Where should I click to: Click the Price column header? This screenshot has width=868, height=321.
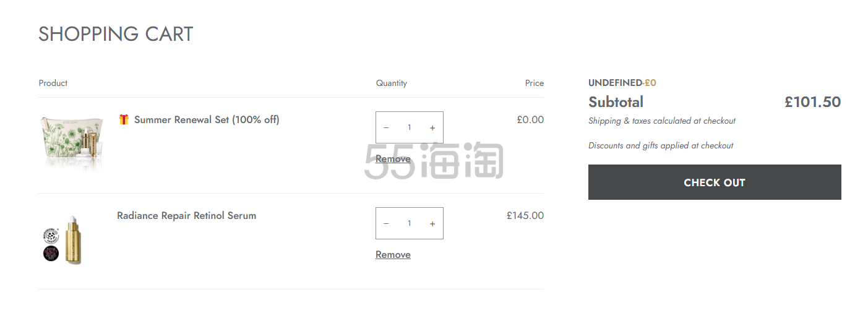pyautogui.click(x=534, y=83)
